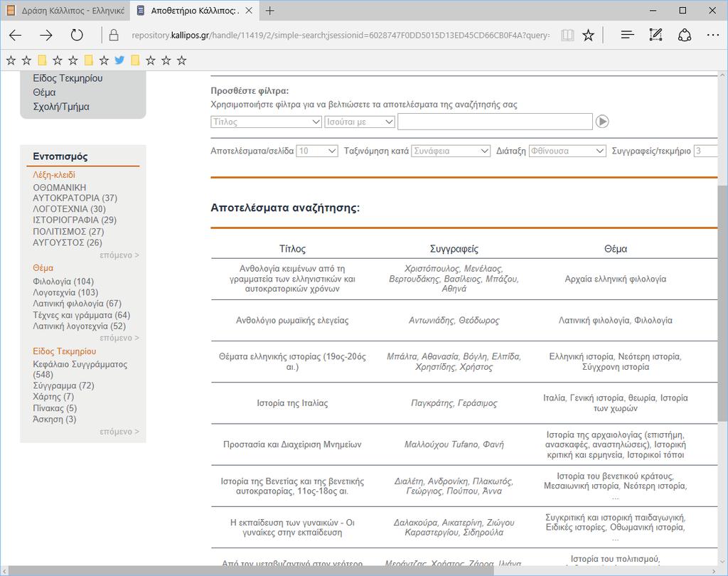This screenshot has width=728, height=576.
Task: Close the Αποθετήριο Κάλλιπος tab
Action: (x=250, y=10)
